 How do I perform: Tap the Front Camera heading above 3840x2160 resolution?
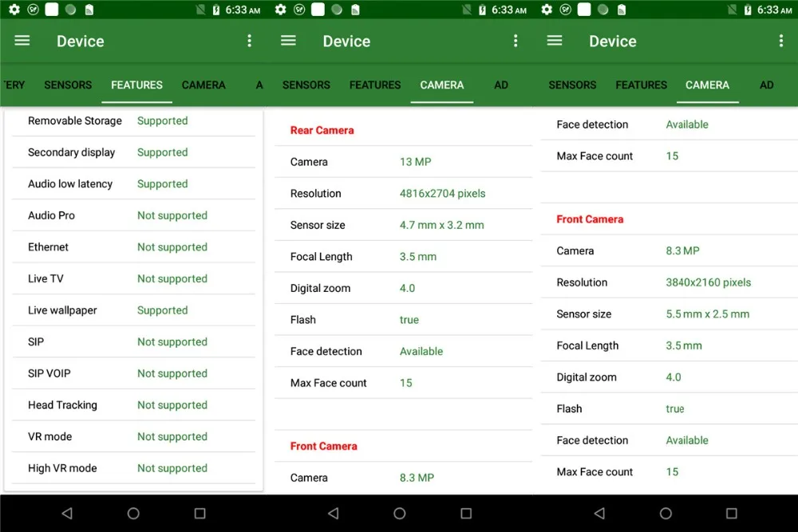(590, 219)
